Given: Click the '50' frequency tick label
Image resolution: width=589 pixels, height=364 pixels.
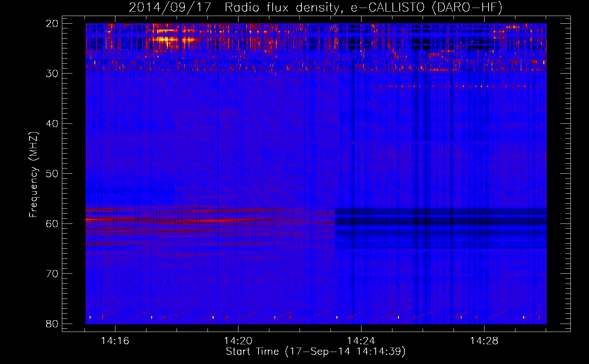Looking at the screenshot, I should (x=52, y=174).
